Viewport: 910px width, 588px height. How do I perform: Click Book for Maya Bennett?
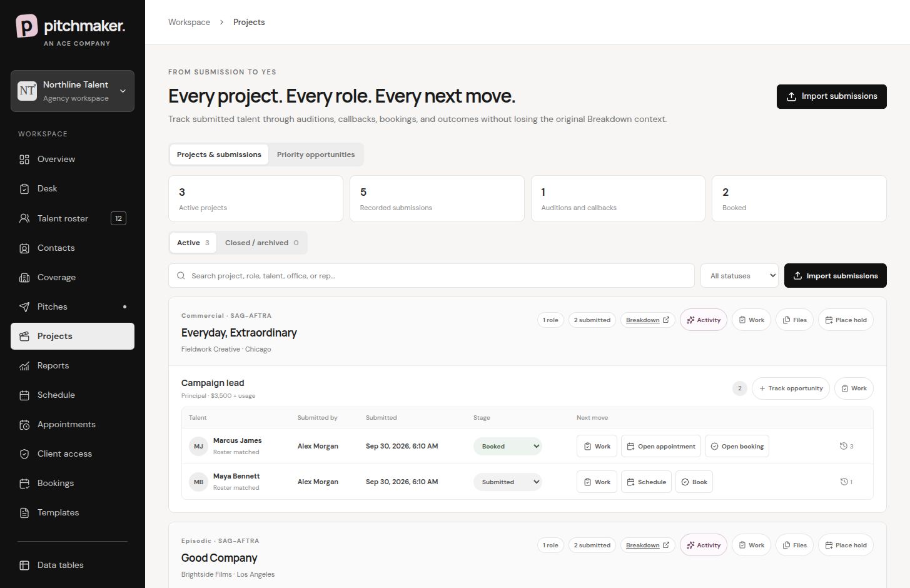[x=694, y=482]
